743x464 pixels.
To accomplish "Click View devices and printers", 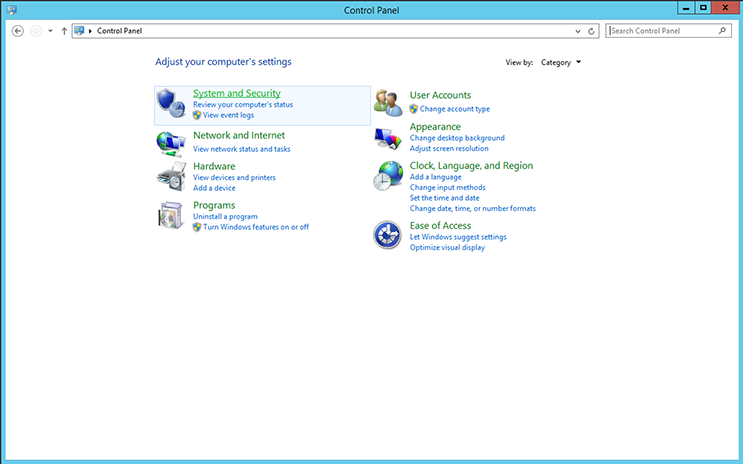I will [x=234, y=178].
